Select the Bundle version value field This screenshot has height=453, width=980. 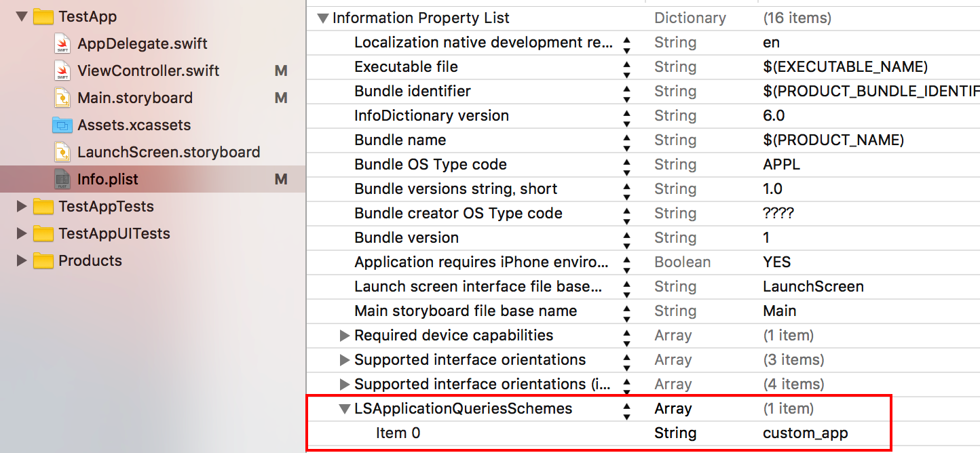coord(766,238)
